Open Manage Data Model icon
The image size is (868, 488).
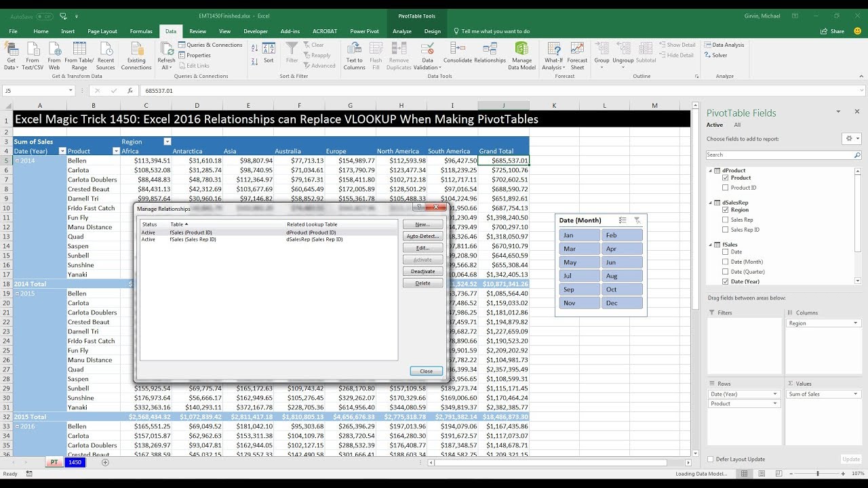(x=522, y=56)
